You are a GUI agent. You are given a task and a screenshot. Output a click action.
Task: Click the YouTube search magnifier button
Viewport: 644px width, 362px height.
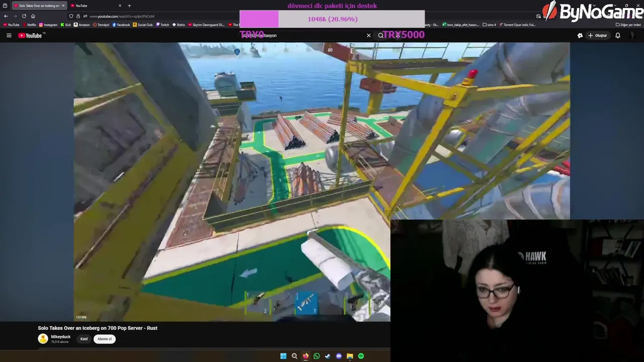coord(381,35)
